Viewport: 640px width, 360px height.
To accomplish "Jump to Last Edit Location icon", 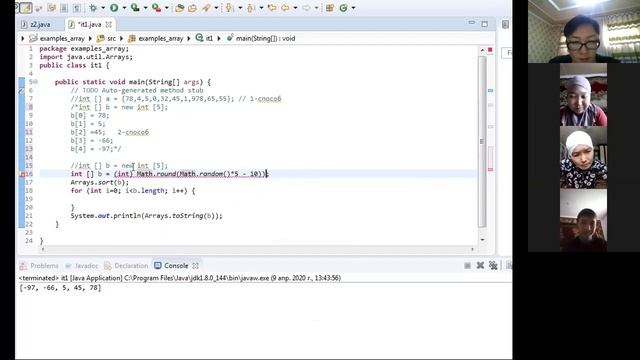I will (272, 8).
